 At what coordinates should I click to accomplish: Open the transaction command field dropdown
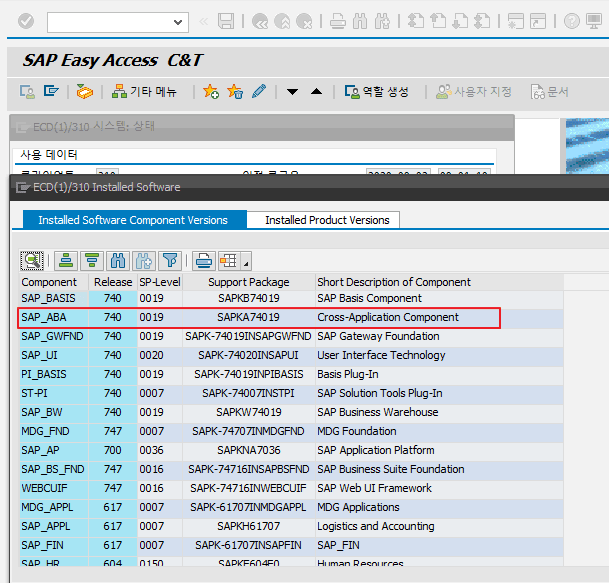(179, 21)
